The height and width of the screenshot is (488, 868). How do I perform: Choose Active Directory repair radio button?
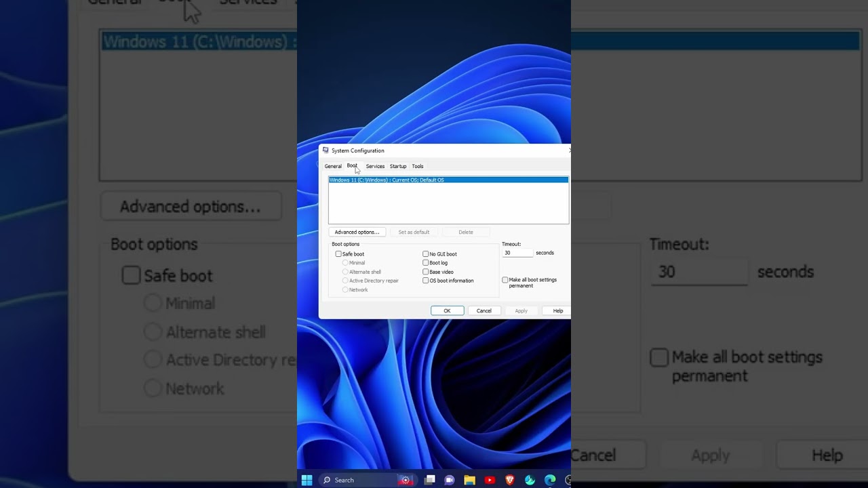(x=345, y=281)
